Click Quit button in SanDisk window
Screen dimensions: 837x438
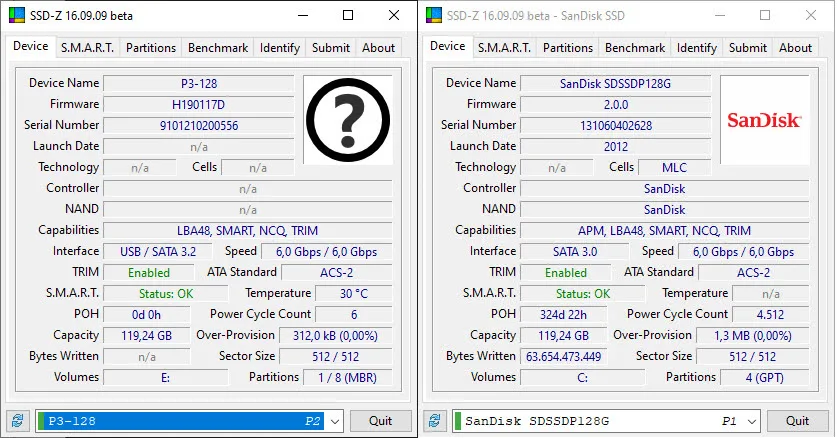797,421
